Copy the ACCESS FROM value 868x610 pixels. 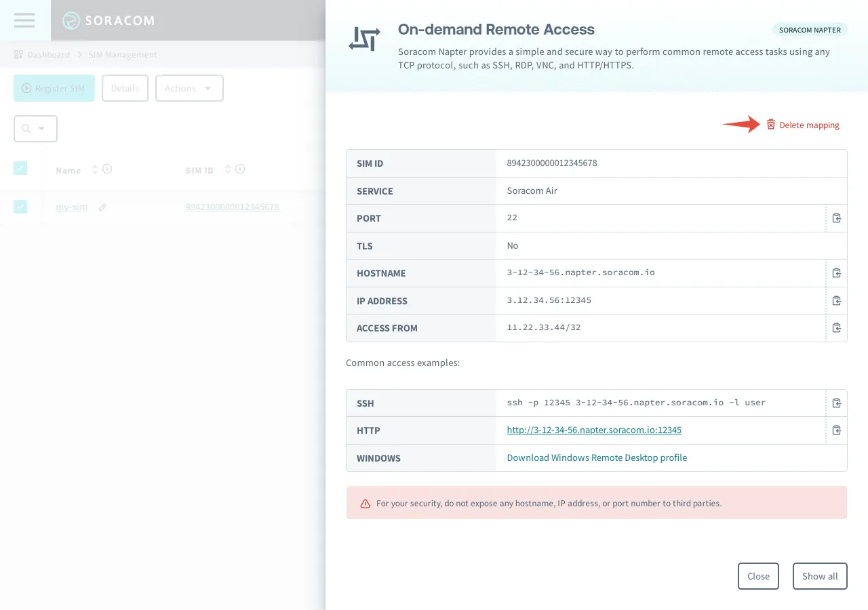[x=837, y=328]
